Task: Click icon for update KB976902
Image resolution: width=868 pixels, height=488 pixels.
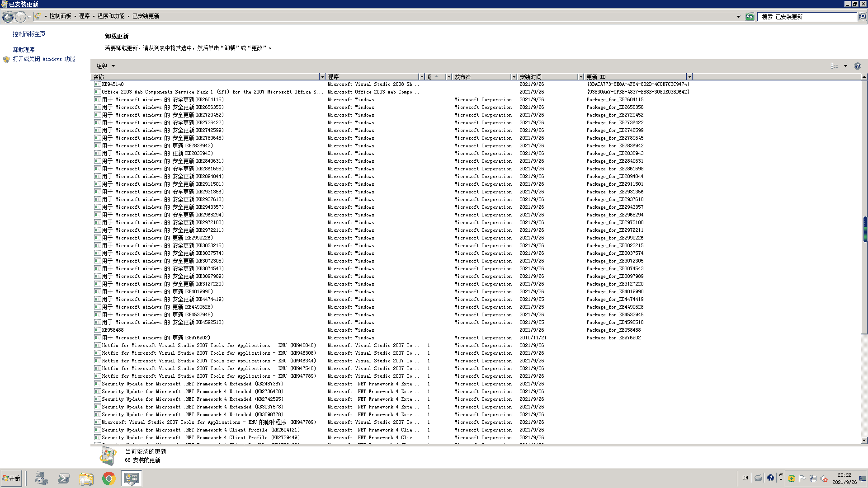Action: [97, 338]
